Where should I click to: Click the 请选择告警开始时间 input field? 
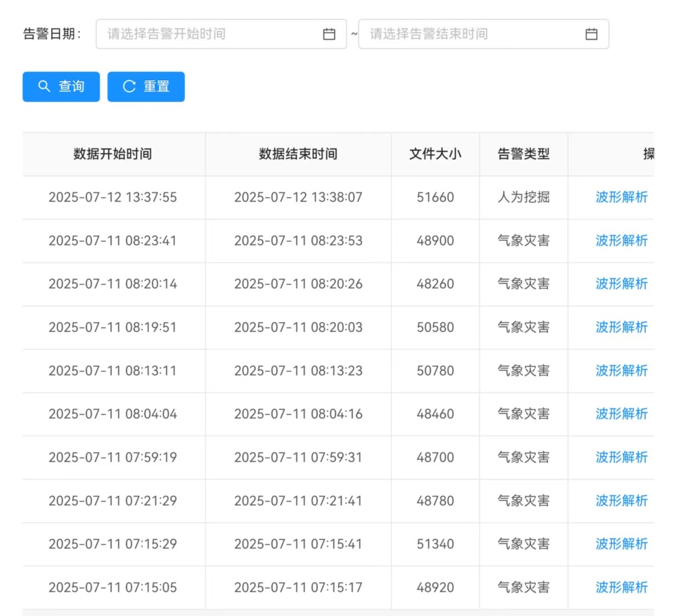pos(206,33)
